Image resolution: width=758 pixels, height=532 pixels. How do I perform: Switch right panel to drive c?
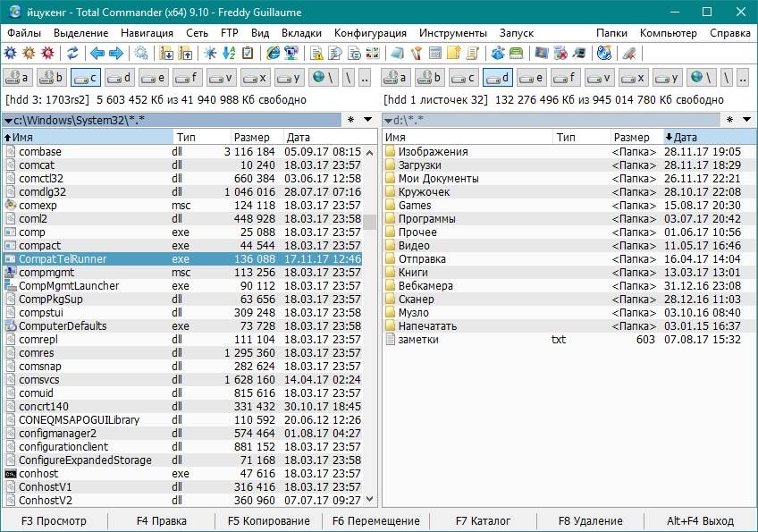(463, 78)
